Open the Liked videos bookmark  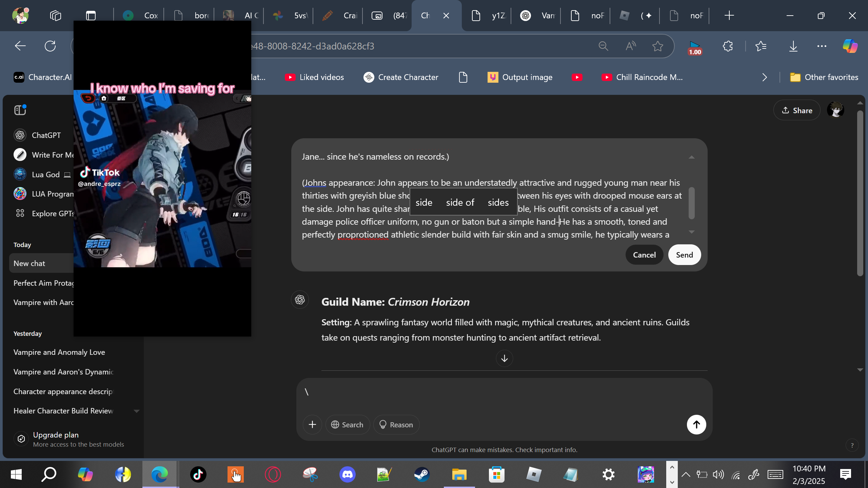tap(314, 77)
